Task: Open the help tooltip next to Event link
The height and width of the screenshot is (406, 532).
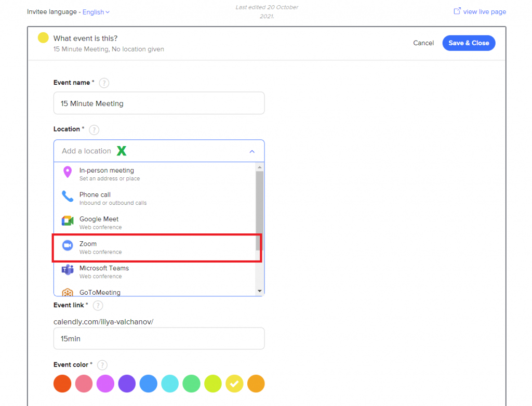Action: (98, 306)
